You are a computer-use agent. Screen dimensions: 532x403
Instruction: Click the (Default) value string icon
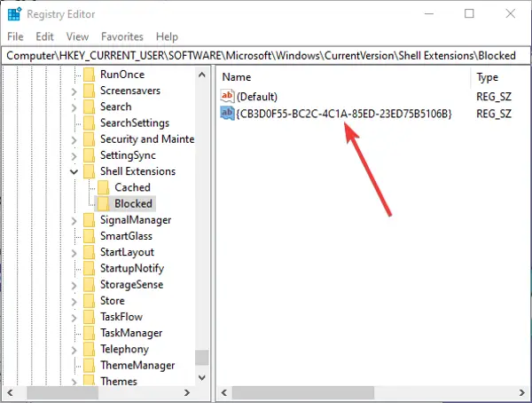click(227, 96)
